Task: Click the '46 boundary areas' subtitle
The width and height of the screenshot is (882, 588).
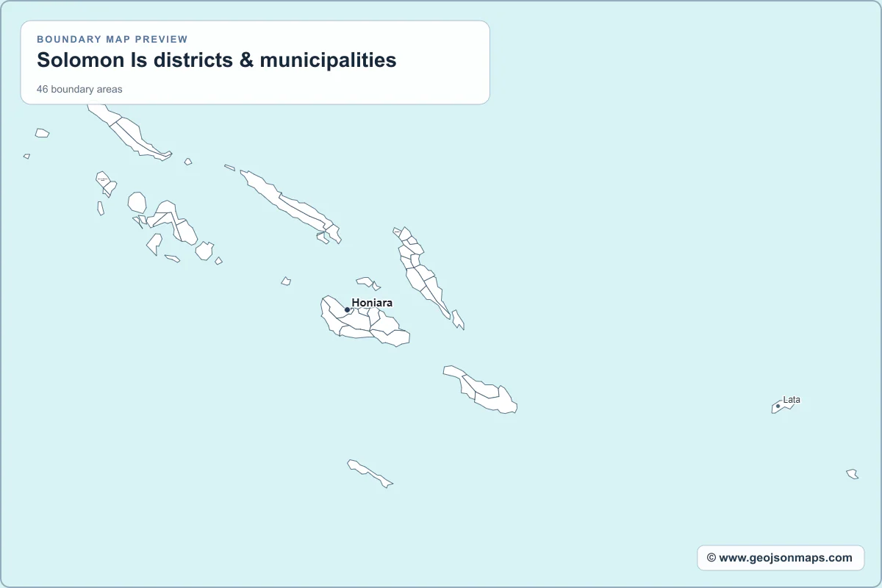Action: coord(79,90)
